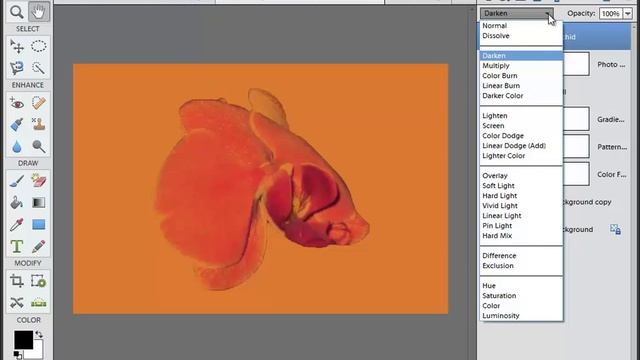This screenshot has width=640, height=360.
Task: Select the Photo layer row
Action: [597, 64]
